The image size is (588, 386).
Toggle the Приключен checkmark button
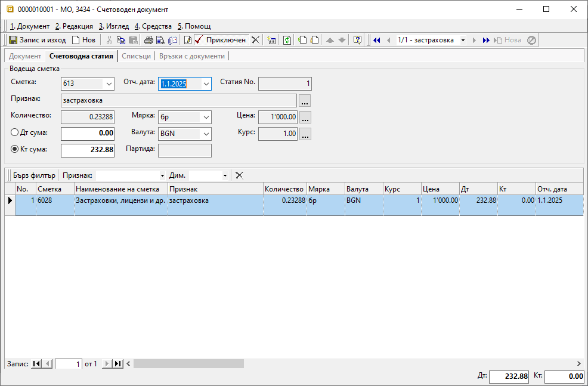coord(220,40)
